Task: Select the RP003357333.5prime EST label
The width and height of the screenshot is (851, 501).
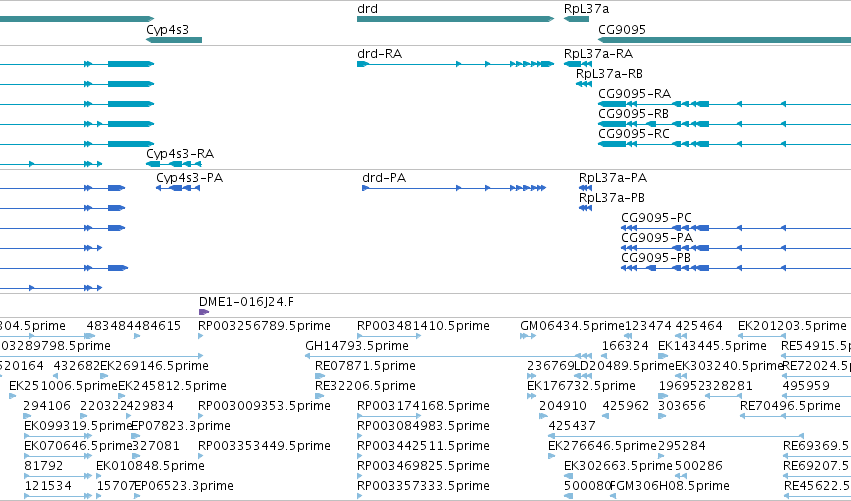Action: pos(423,487)
